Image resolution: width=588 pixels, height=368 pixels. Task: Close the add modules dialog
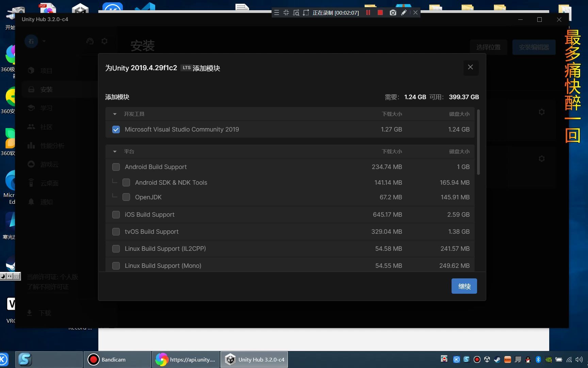coord(471,67)
